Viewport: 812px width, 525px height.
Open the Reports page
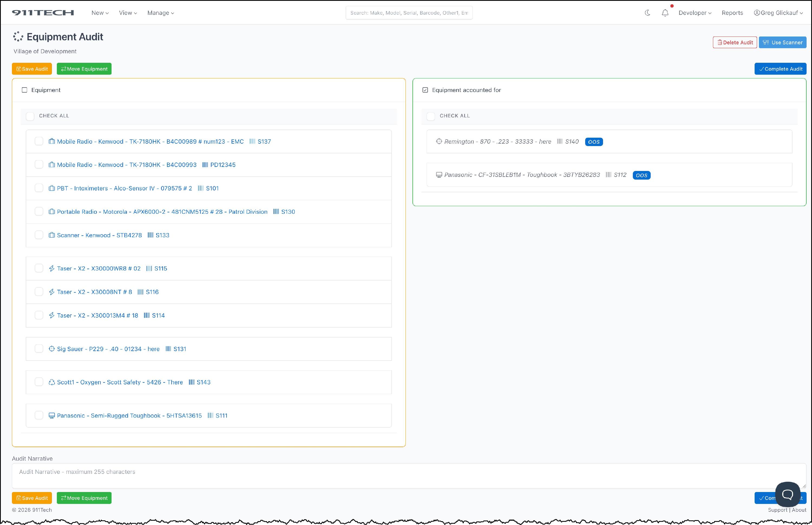click(732, 13)
